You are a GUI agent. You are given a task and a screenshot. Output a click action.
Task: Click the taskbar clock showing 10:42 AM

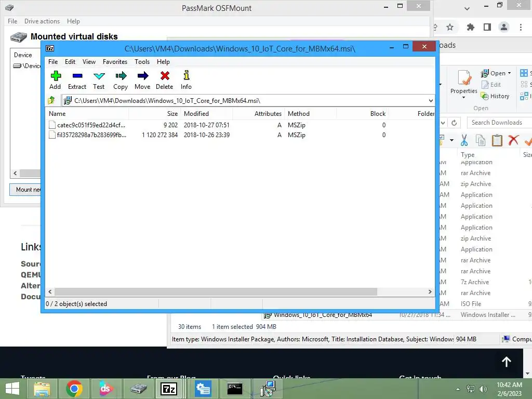pyautogui.click(x=509, y=389)
